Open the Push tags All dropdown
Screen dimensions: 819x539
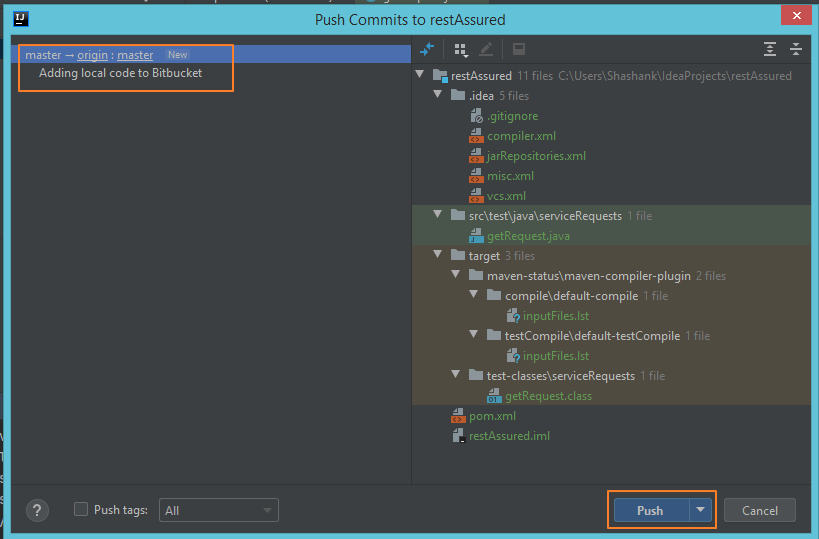pos(218,510)
